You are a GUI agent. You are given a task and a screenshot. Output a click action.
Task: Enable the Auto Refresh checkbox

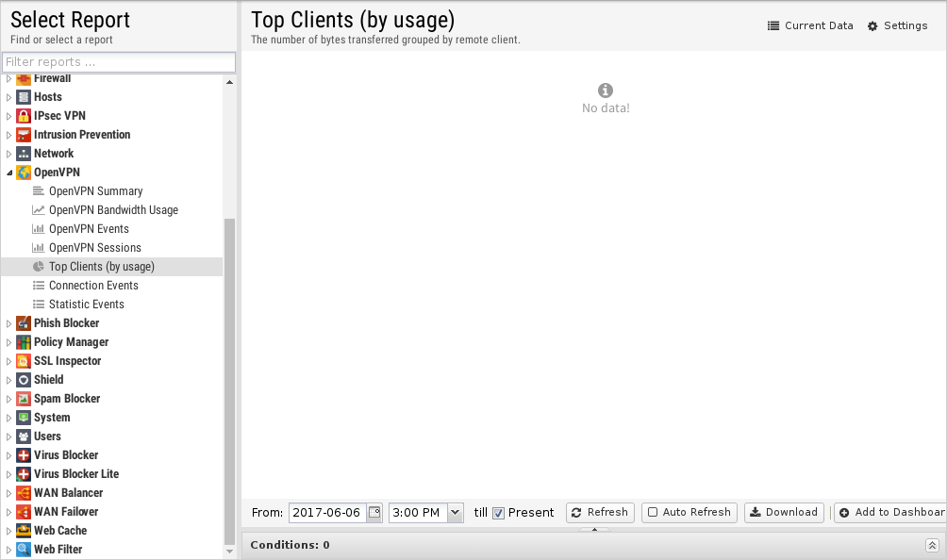coord(653,513)
